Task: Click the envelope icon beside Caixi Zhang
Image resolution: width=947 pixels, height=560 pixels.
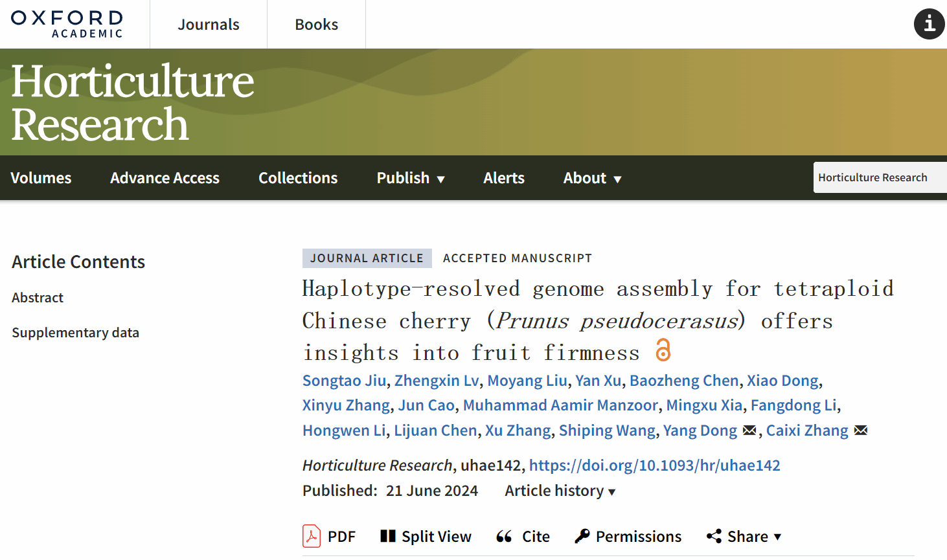Action: coord(861,431)
